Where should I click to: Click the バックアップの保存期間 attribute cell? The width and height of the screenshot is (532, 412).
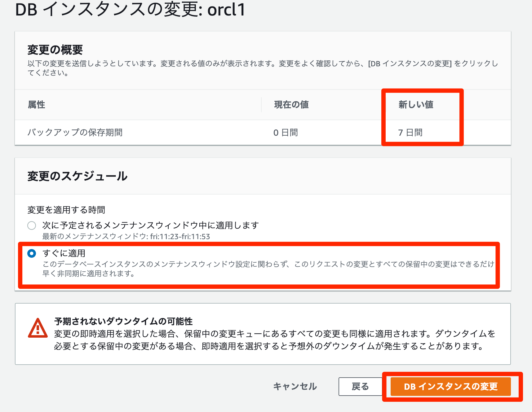(x=75, y=133)
